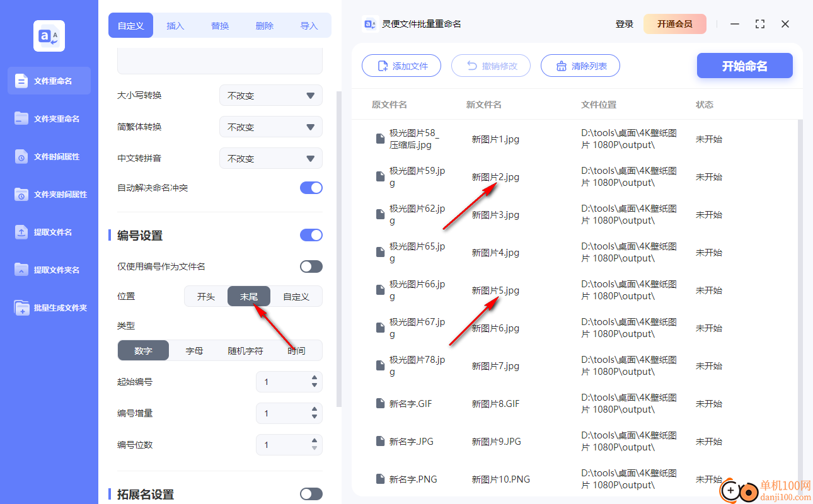This screenshot has height=504, width=813.
Task: Increase 编号位数 with up arrow
Action: pyautogui.click(x=314, y=441)
